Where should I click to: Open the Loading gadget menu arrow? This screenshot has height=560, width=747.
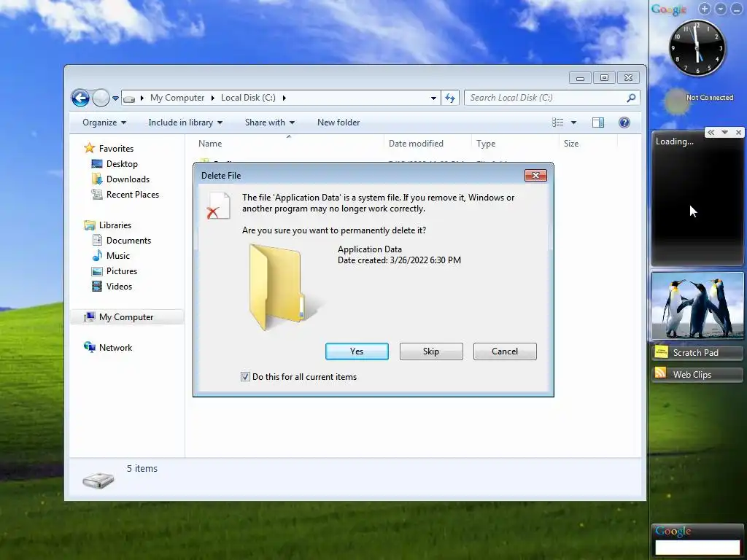click(x=724, y=133)
